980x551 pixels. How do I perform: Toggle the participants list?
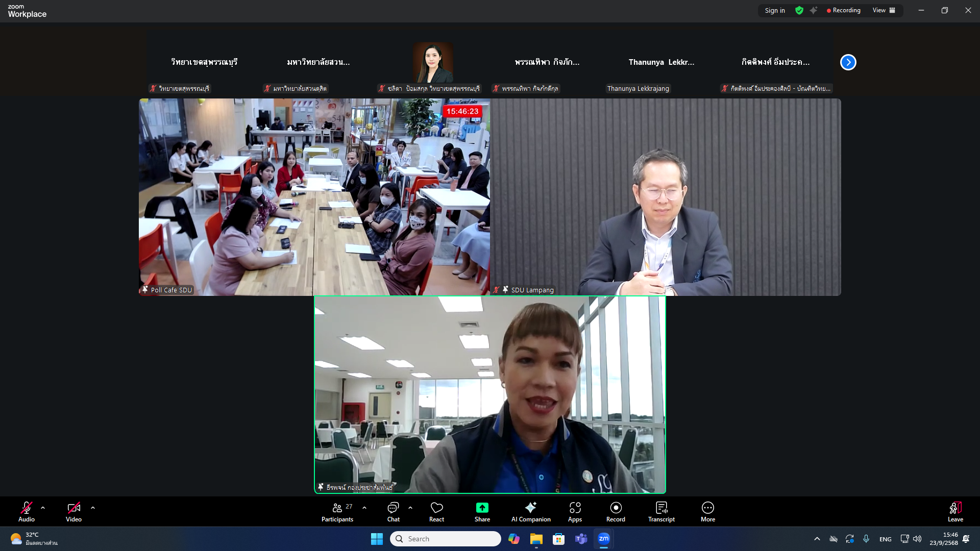(x=337, y=512)
